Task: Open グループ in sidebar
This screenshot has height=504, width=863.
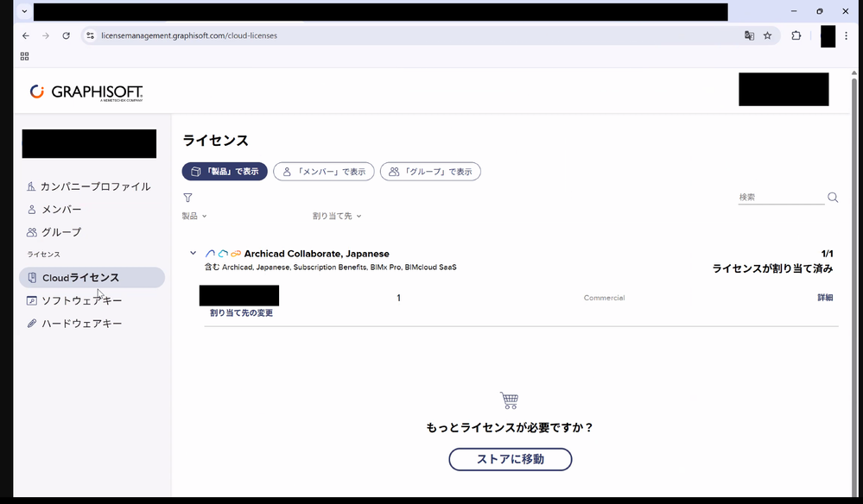Action: click(54, 232)
